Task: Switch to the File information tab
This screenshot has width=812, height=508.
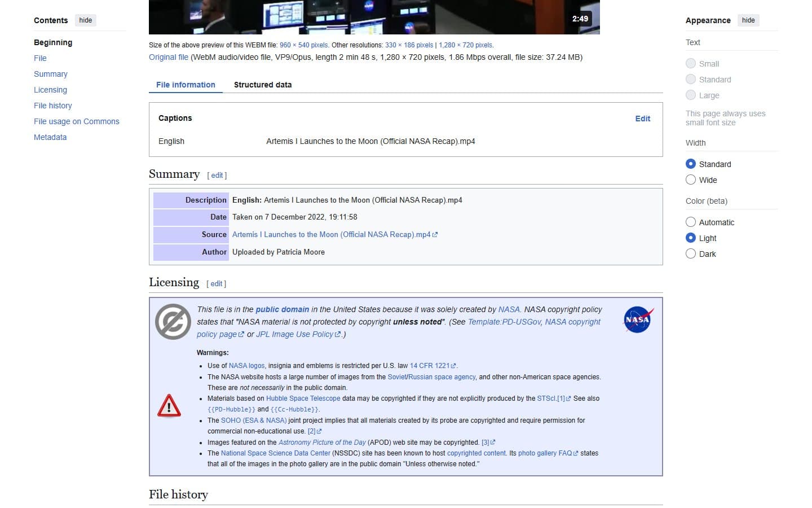Action: click(x=186, y=85)
